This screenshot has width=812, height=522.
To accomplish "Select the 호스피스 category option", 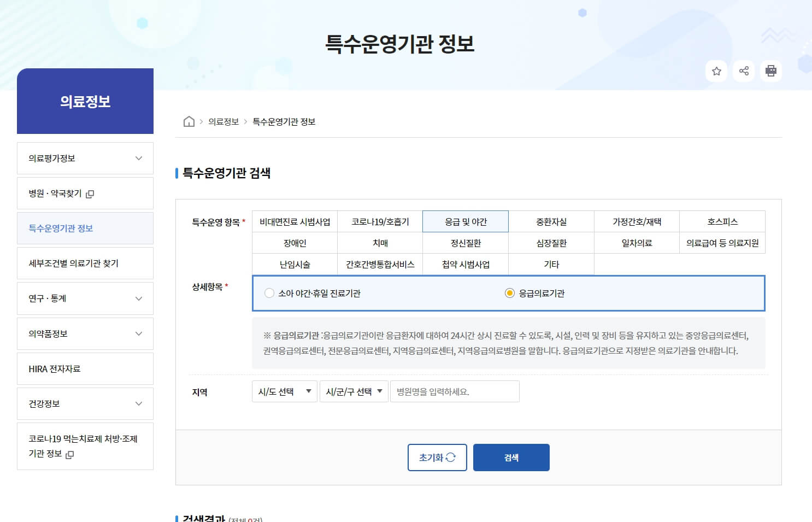I will tap(722, 221).
